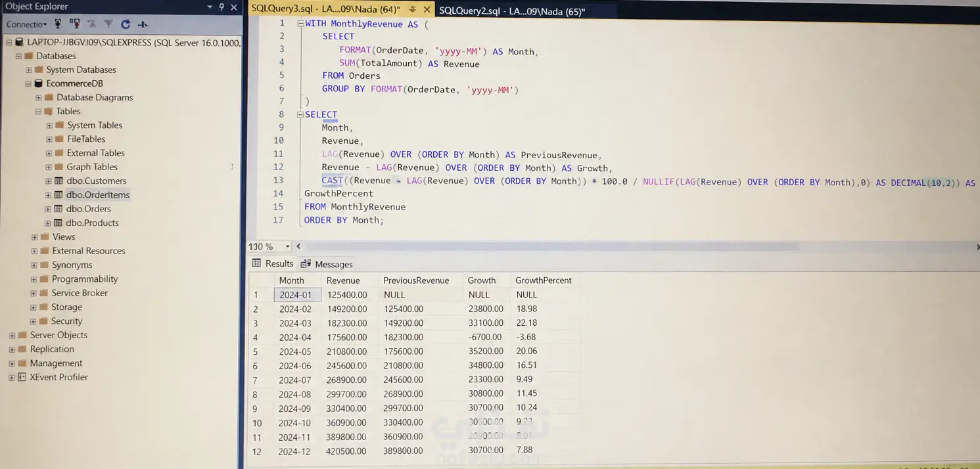Viewport: 980px width, 469px height.
Task: Refresh the Object Explorer tree
Action: (x=126, y=24)
